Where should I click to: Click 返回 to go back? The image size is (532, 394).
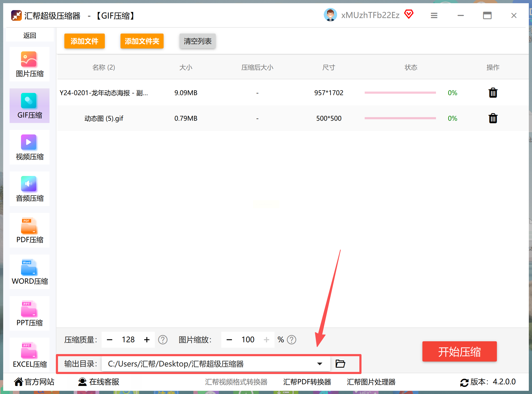(x=30, y=35)
